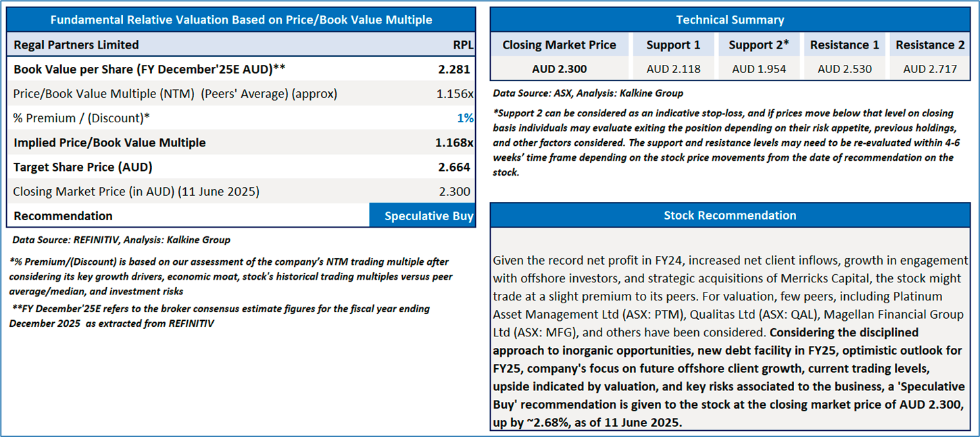Click the AUD 1.954 support value

[x=758, y=69]
